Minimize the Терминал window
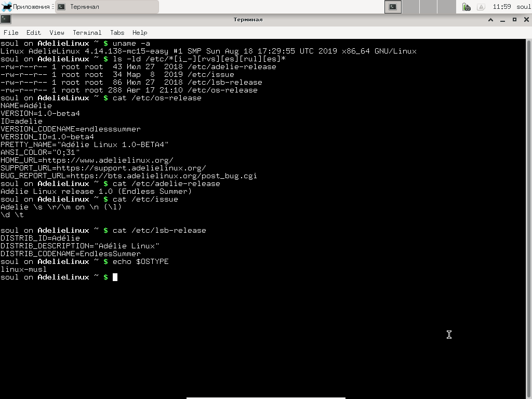This screenshot has width=532, height=399. point(502,20)
